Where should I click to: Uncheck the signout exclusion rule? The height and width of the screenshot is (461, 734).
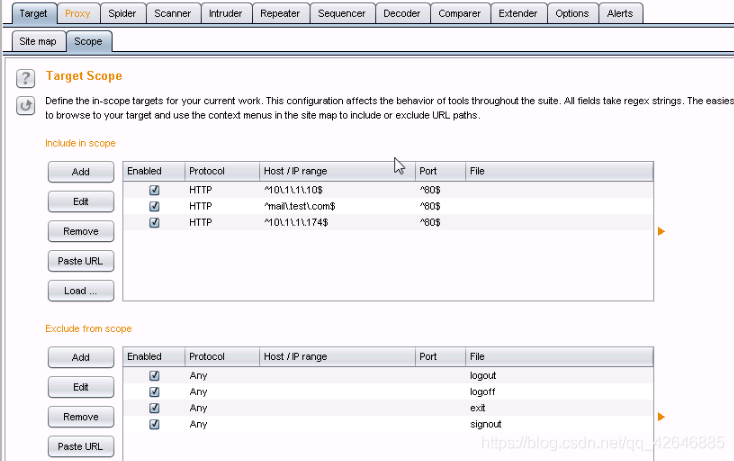point(154,424)
